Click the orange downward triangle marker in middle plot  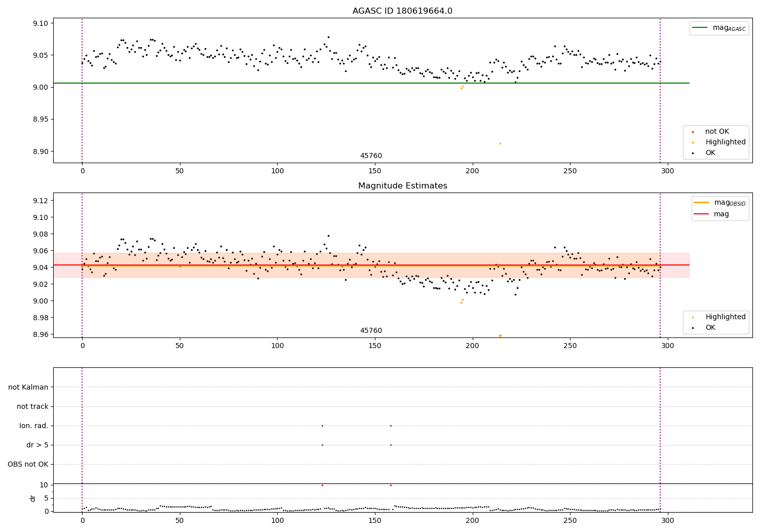click(500, 336)
